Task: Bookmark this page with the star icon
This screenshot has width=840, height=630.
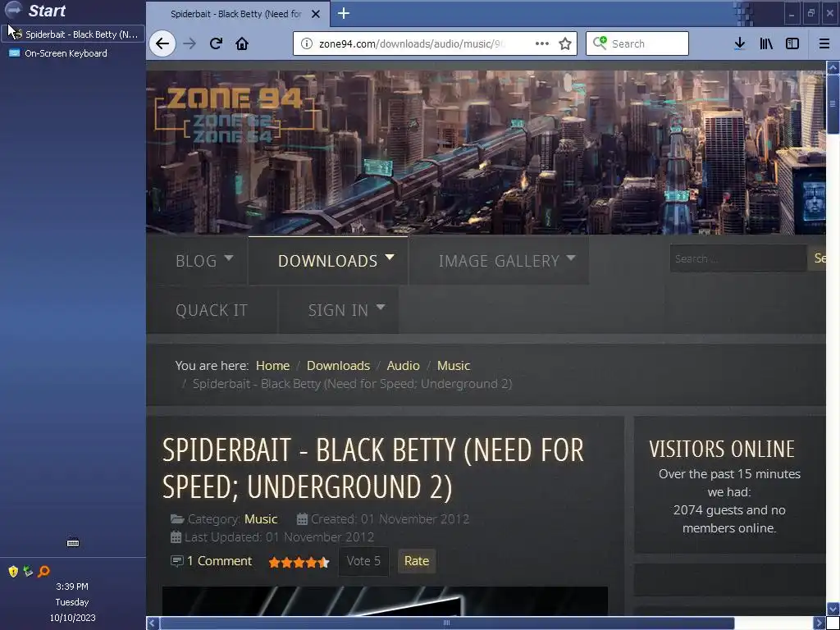Action: (565, 43)
